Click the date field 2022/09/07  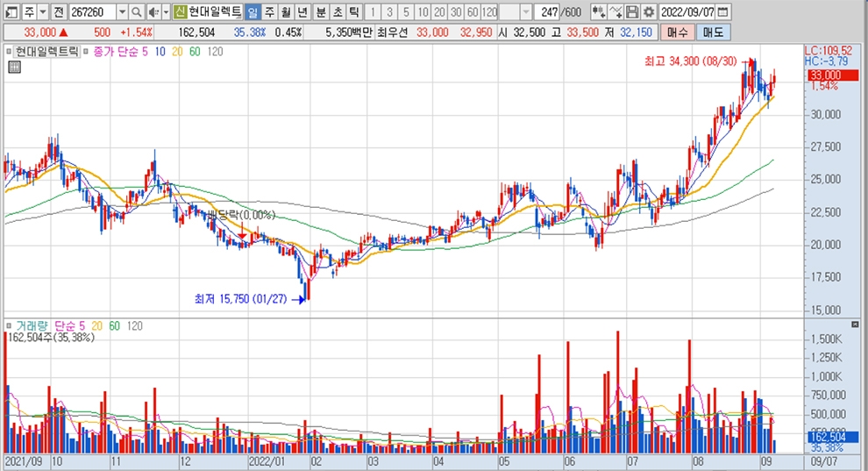tap(687, 11)
